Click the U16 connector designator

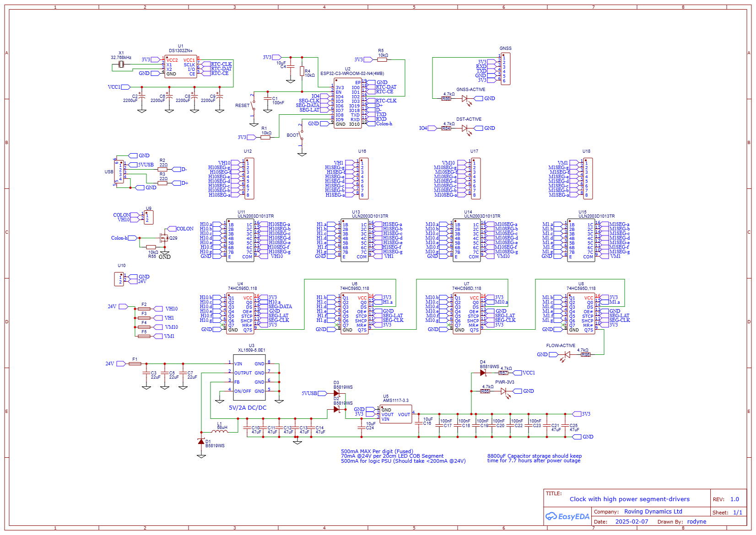click(362, 151)
